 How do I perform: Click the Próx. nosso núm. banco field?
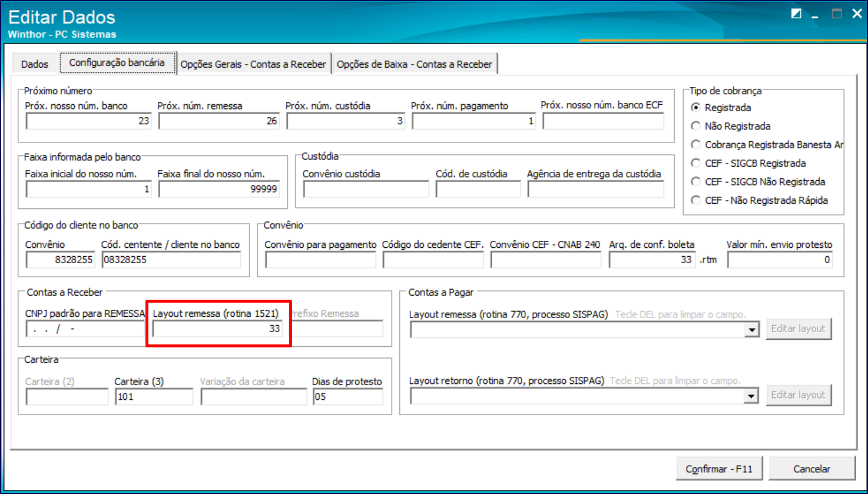88,121
